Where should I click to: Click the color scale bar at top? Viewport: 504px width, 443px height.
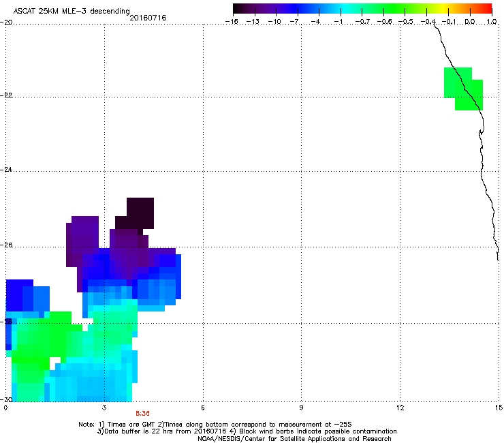[x=362, y=9]
